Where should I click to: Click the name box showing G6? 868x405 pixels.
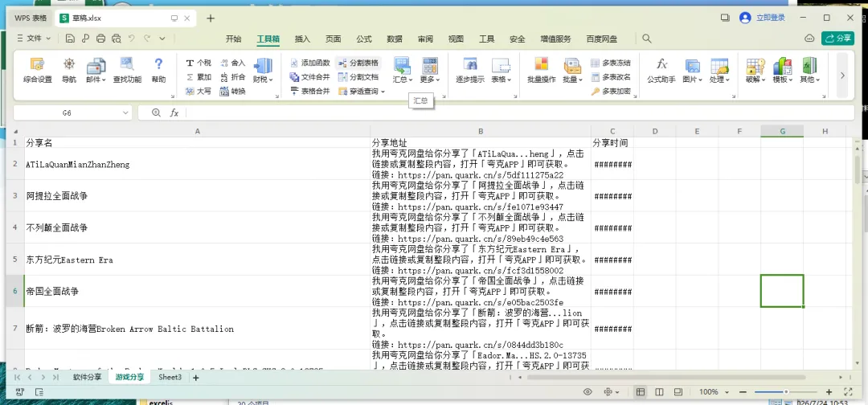72,112
